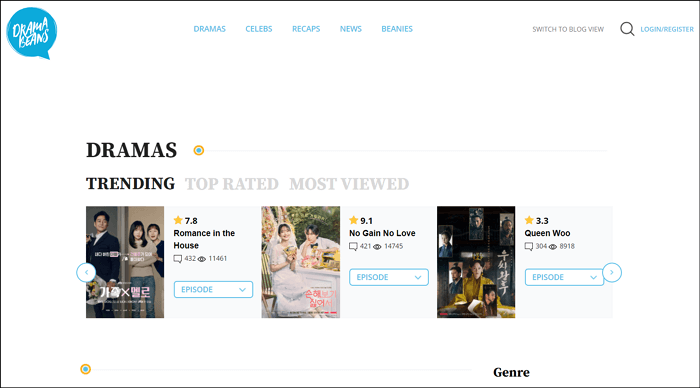700x388 pixels.
Task: Click views eye icon for Queen Woo
Action: [x=553, y=246]
